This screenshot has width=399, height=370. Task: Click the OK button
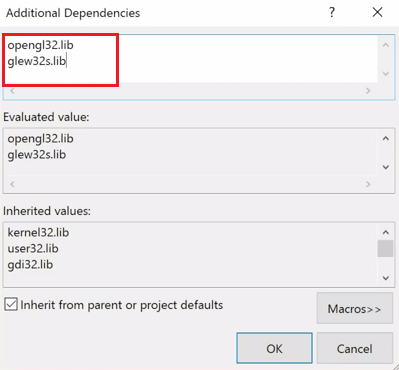[x=274, y=348]
